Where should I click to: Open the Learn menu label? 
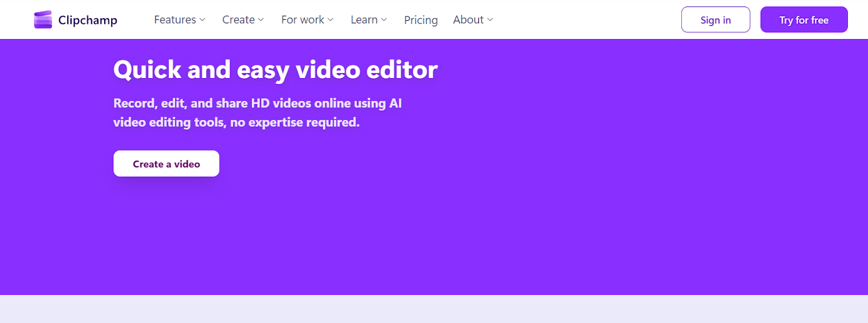(364, 20)
